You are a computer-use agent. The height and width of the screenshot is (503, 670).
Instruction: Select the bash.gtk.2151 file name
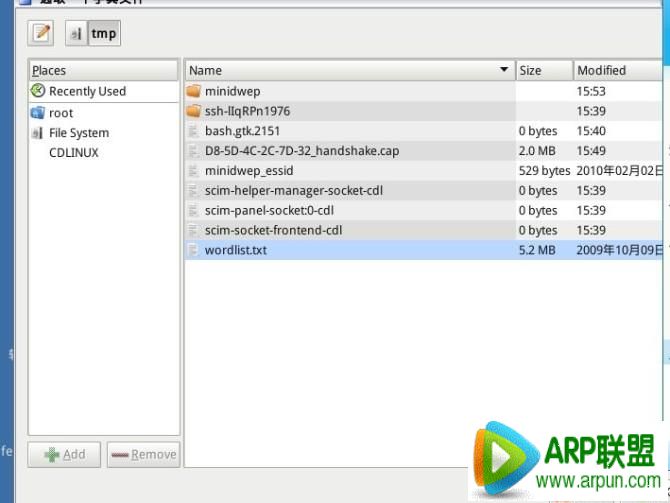coord(242,131)
